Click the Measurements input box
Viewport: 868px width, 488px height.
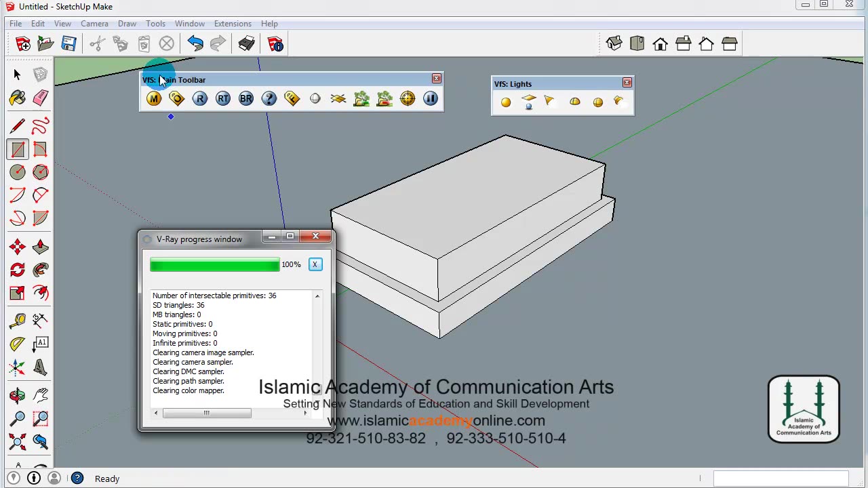tap(781, 479)
